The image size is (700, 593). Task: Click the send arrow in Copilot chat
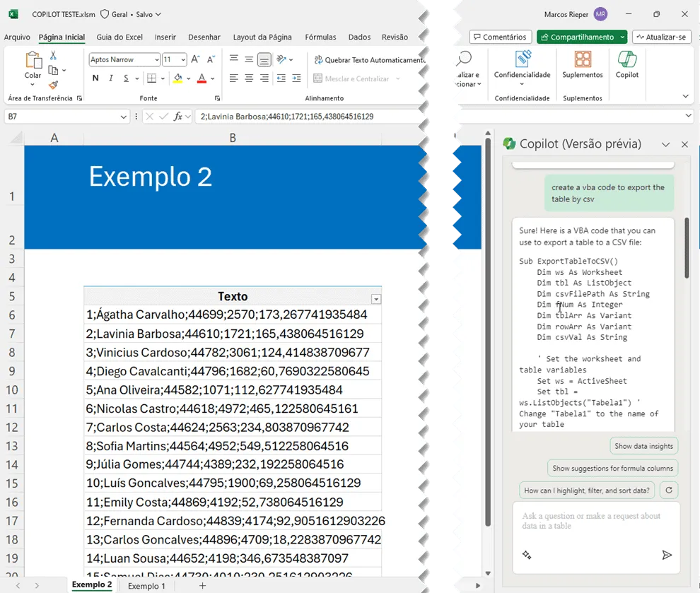coord(667,555)
